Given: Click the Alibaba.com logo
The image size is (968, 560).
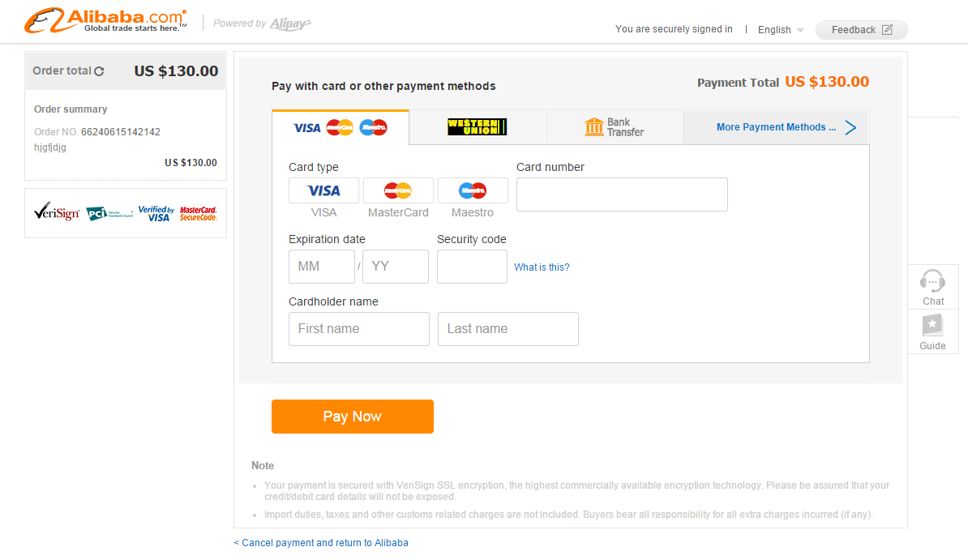Looking at the screenshot, I should pyautogui.click(x=105, y=20).
